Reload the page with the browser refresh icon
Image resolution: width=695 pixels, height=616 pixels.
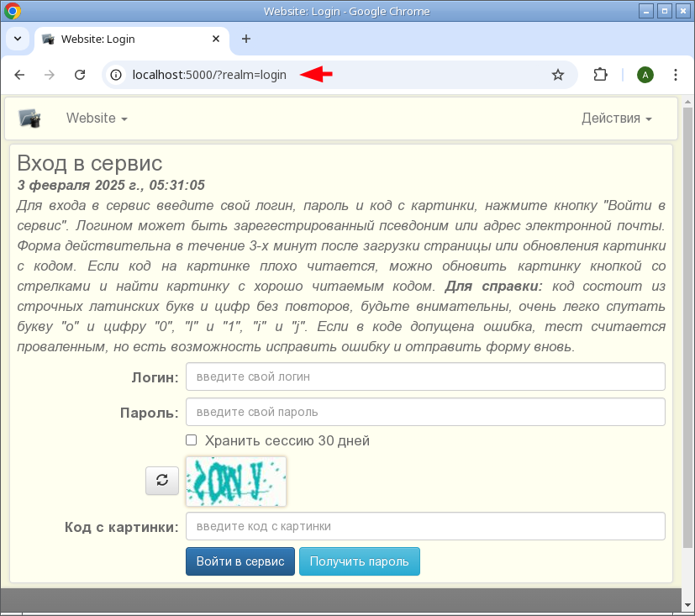pos(80,75)
